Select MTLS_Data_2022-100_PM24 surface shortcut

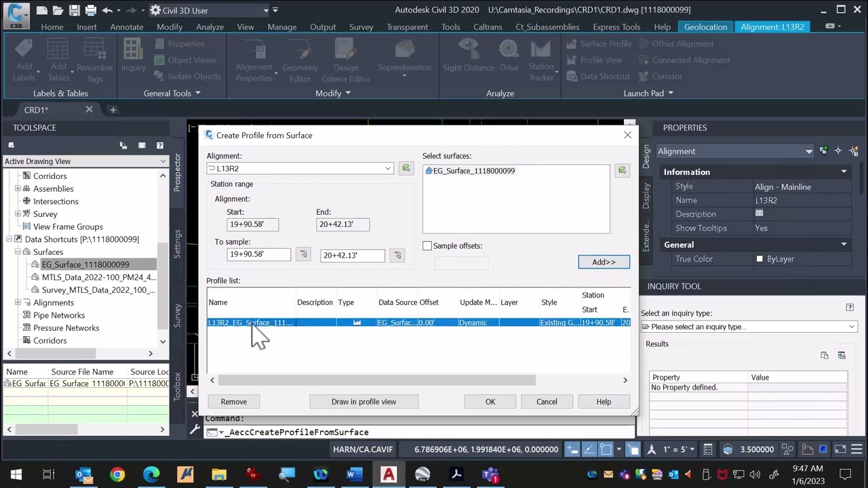pos(98,277)
